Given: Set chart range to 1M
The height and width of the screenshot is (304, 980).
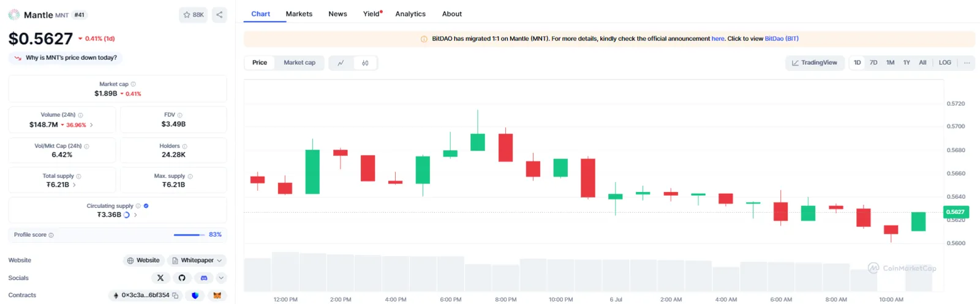Looking at the screenshot, I should [x=890, y=62].
